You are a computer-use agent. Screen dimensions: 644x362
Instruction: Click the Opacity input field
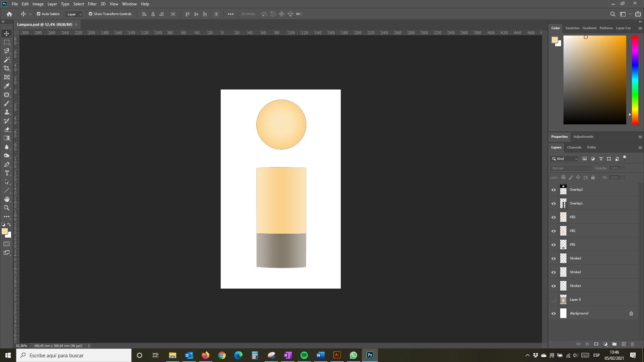[614, 168]
